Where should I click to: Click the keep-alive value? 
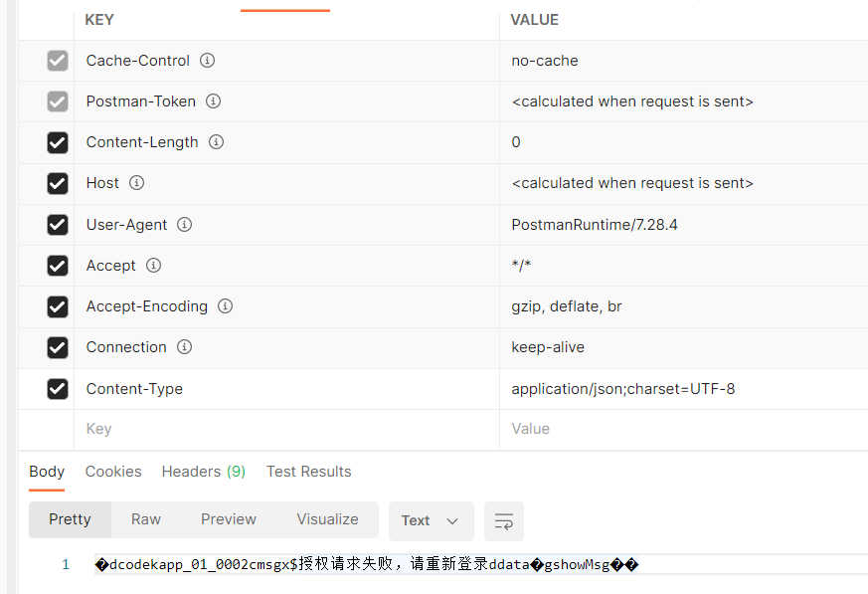tap(548, 347)
